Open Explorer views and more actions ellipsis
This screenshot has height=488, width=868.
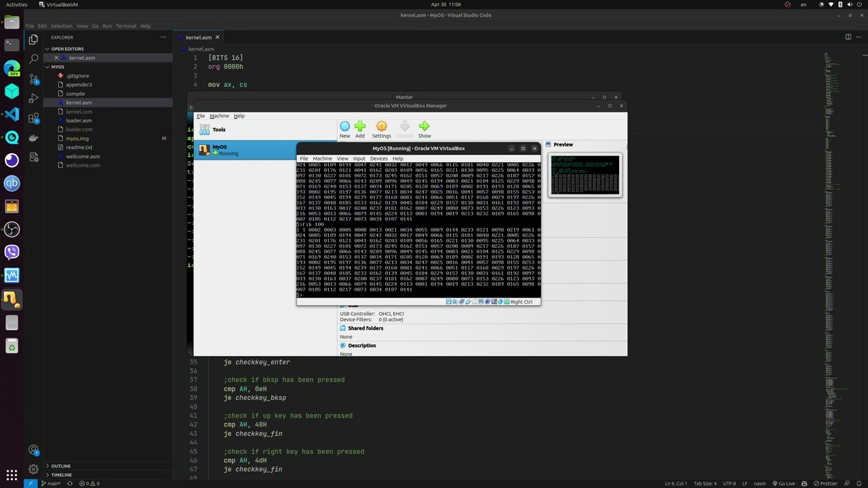163,37
